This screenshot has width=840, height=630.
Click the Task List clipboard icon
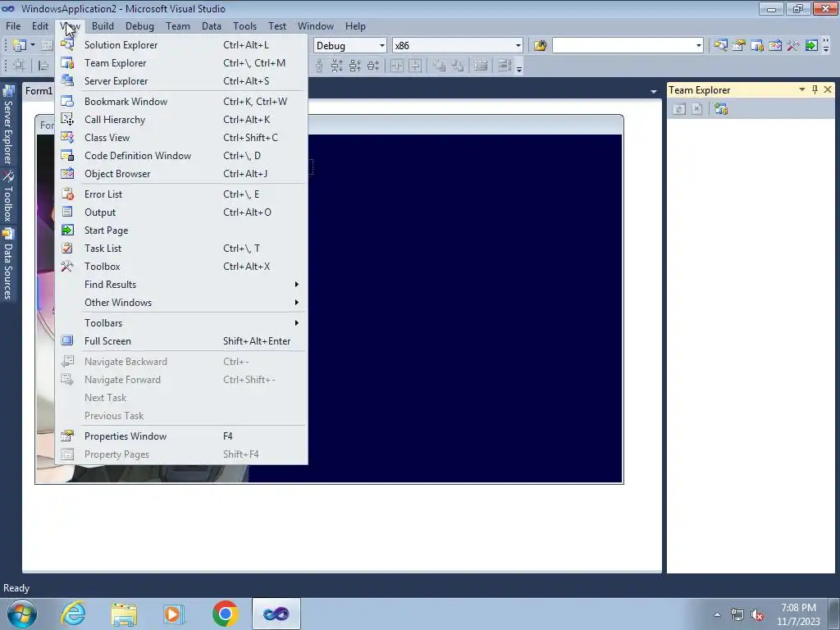point(67,248)
